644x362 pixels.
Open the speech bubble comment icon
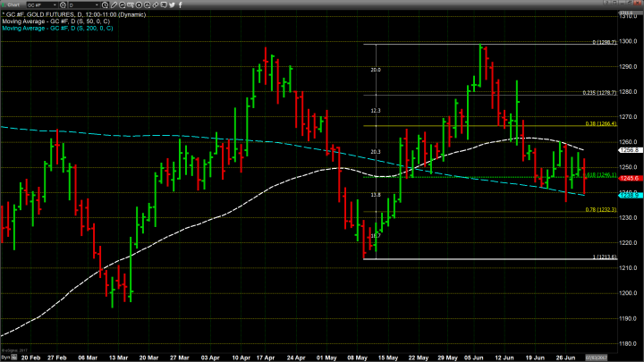(x=163, y=4)
